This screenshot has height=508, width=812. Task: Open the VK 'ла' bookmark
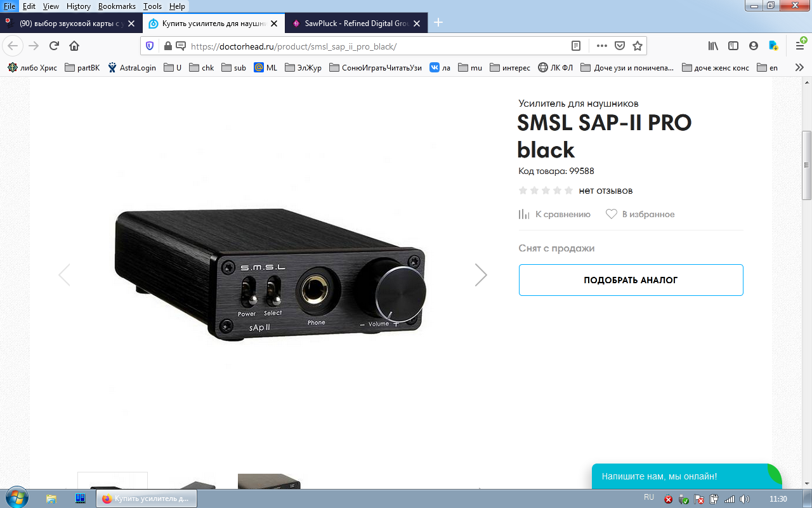point(440,68)
